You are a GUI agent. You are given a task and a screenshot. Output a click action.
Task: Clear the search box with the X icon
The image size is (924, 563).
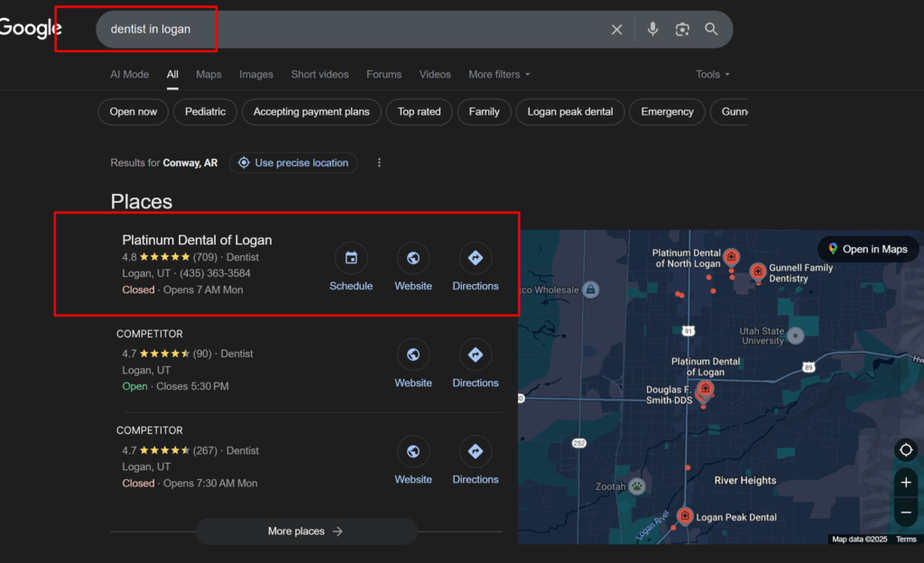(616, 30)
